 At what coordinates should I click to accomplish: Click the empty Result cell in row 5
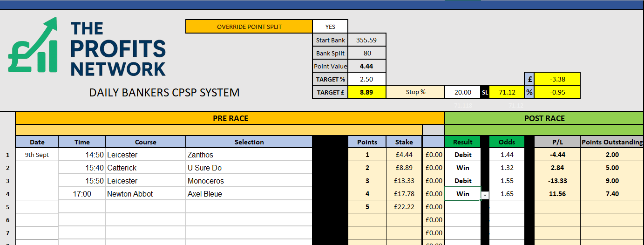tap(463, 207)
